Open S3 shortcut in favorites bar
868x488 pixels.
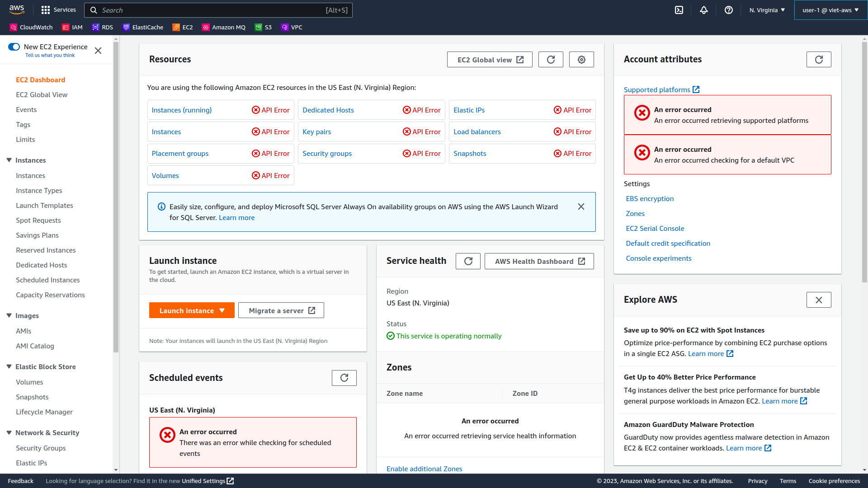[263, 27]
